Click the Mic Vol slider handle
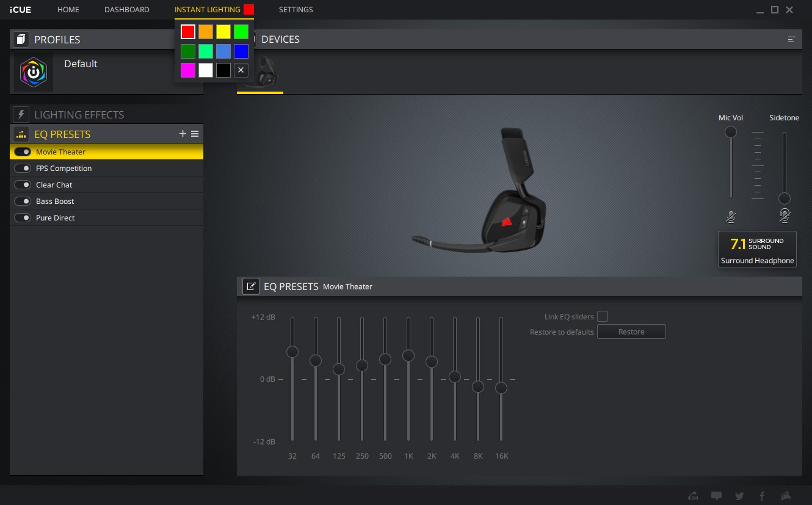The image size is (812, 505). pos(731,132)
